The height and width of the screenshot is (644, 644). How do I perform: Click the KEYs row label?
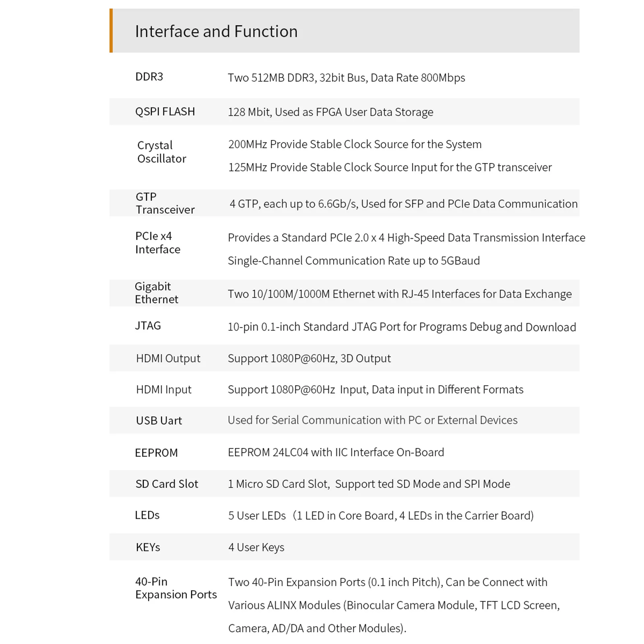148,547
